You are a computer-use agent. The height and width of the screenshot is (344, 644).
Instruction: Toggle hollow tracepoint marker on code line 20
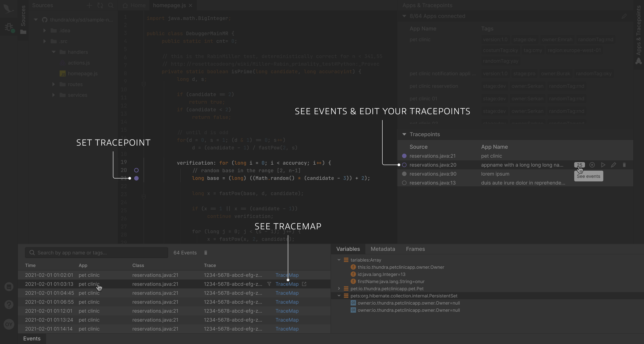(136, 170)
